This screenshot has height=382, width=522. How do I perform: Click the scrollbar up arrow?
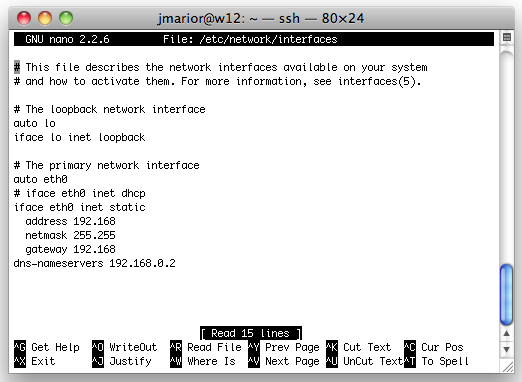507,333
